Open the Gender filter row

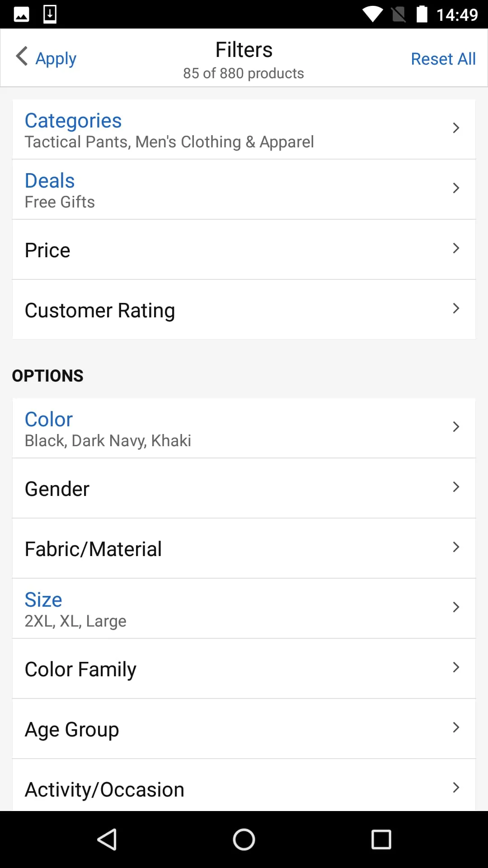(244, 489)
